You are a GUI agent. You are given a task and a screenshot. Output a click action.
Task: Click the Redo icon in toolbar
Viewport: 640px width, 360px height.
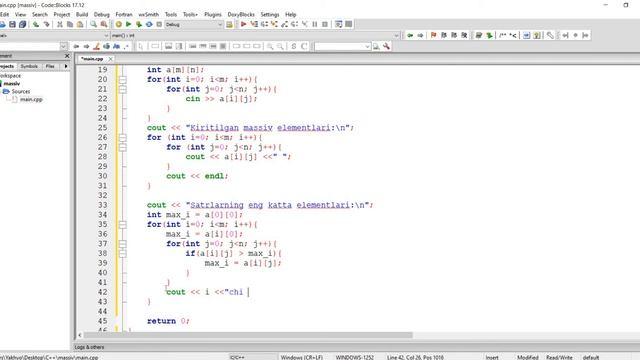pos(47,24)
